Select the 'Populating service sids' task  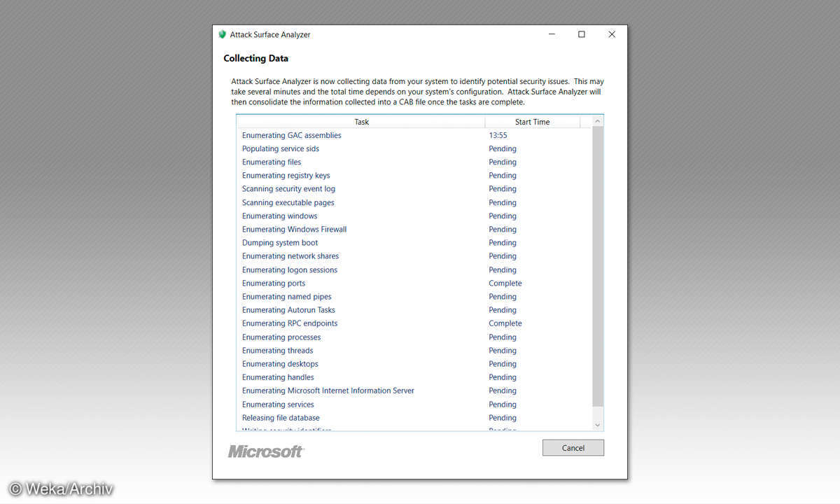(280, 148)
